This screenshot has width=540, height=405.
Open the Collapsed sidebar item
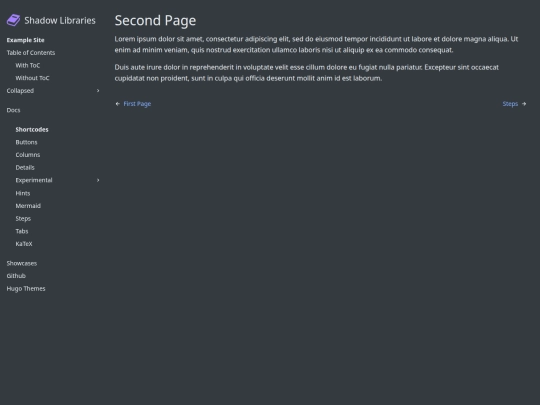coord(20,91)
